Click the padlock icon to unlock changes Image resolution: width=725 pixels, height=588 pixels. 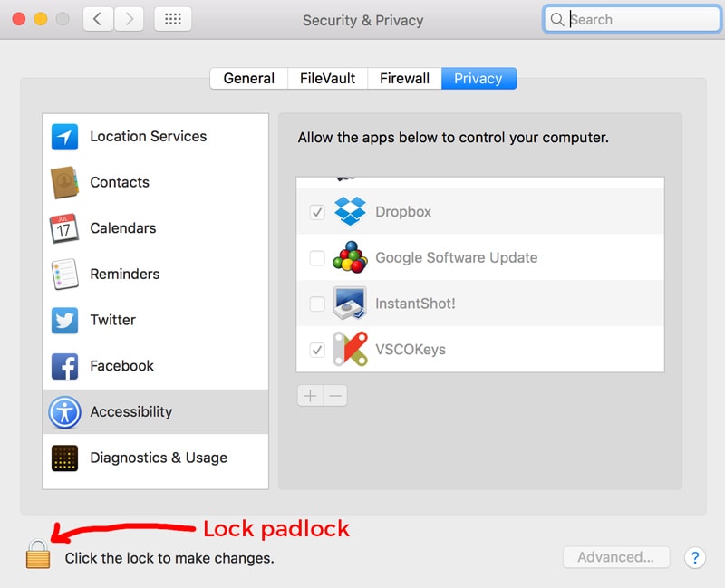click(x=38, y=554)
